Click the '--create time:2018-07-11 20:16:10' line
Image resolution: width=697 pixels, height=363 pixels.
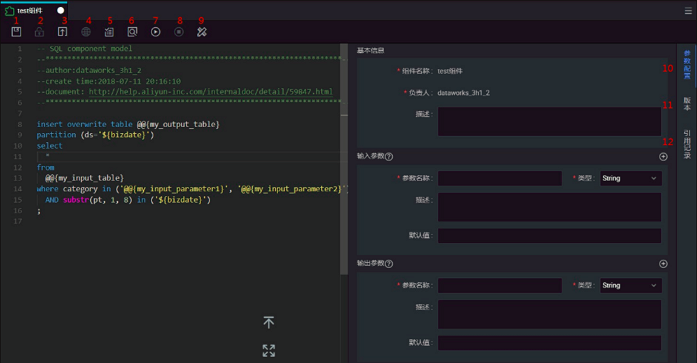(x=109, y=81)
